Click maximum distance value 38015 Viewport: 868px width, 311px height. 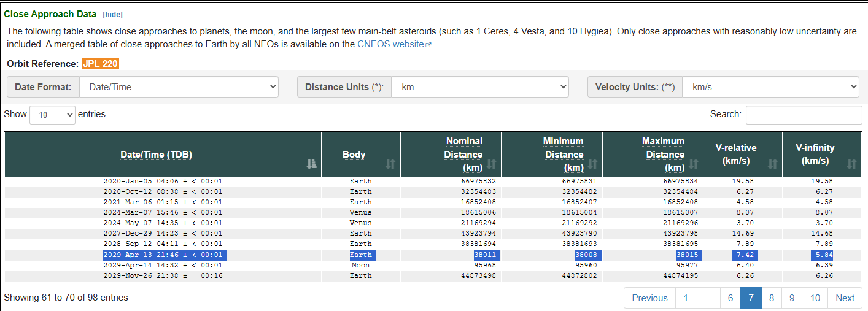pyautogui.click(x=687, y=255)
